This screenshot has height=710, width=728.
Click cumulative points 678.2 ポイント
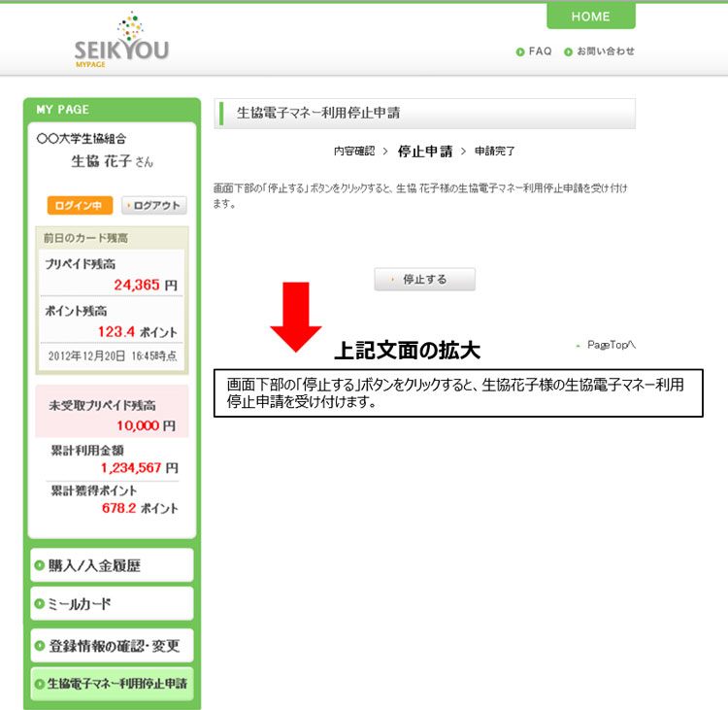pyautogui.click(x=140, y=508)
